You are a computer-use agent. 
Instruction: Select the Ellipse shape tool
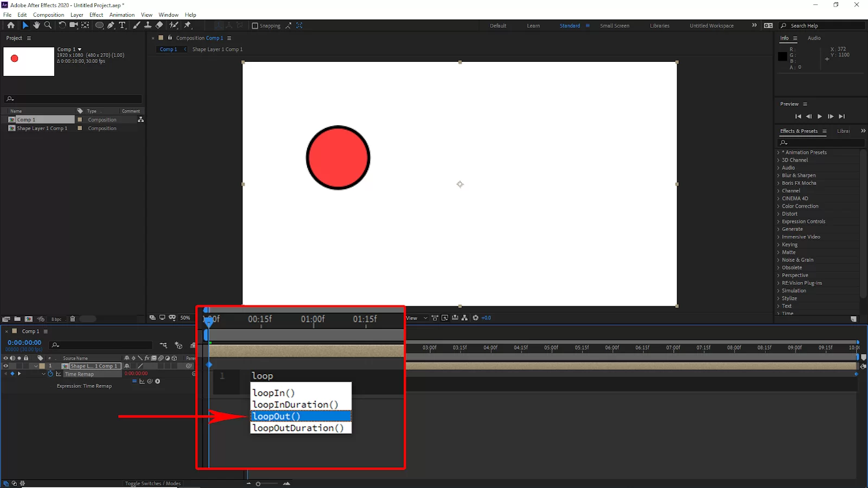point(99,25)
